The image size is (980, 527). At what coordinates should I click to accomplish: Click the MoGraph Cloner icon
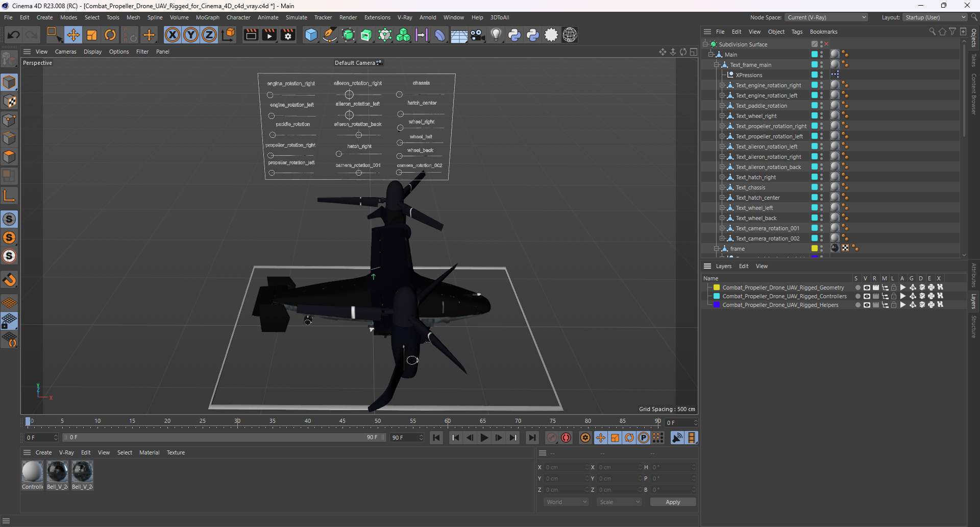[x=403, y=35]
